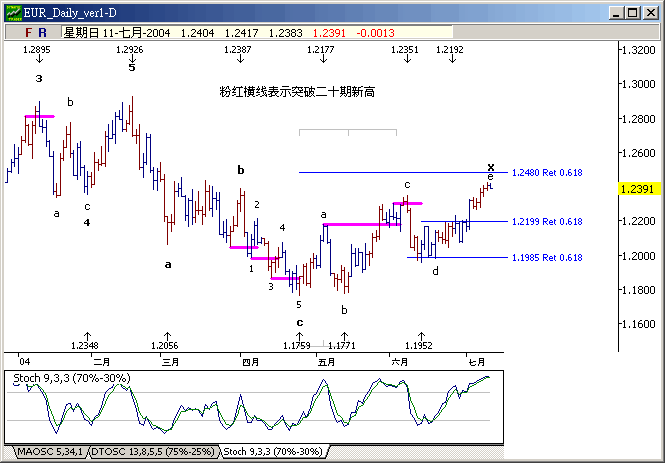The image size is (665, 463).
Task: Click the 四月 month label on time axis
Action: [x=250, y=363]
